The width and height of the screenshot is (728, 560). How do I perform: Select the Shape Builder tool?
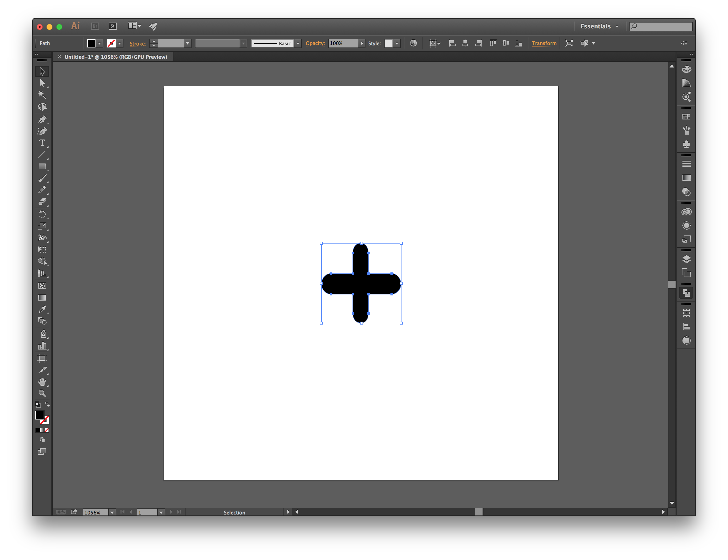click(x=42, y=262)
